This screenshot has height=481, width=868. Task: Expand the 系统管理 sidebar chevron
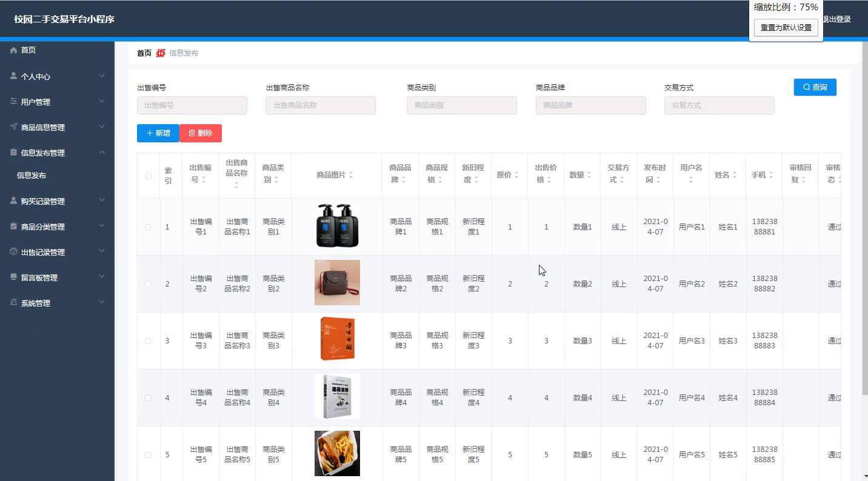102,302
